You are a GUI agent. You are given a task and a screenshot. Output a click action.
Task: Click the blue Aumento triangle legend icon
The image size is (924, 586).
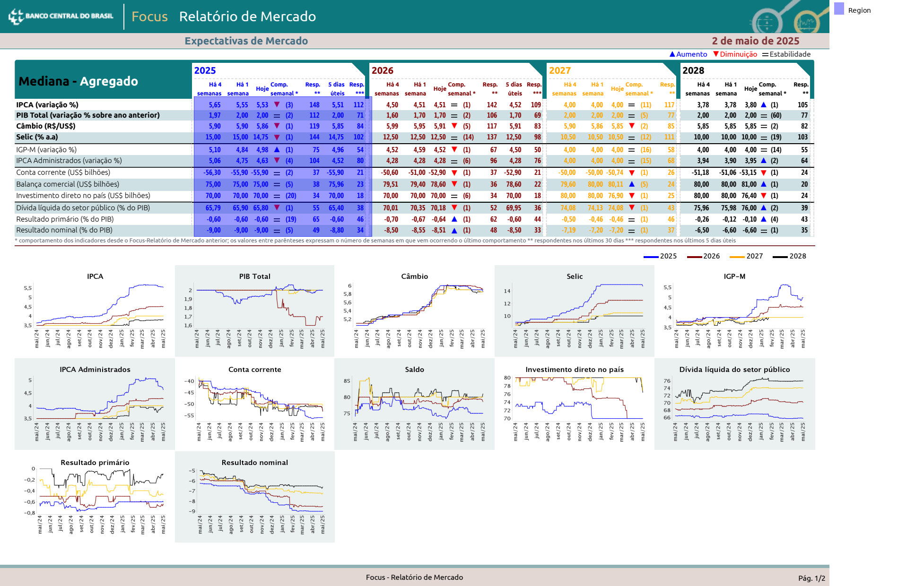[672, 54]
